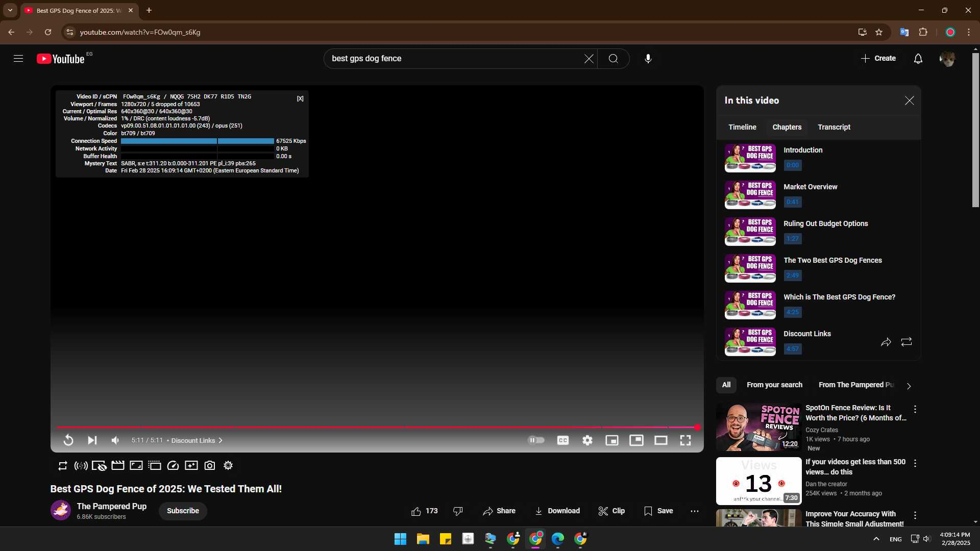Open the SpotOn Fence Review video thumbnail
980x551 pixels.
pyautogui.click(x=759, y=427)
